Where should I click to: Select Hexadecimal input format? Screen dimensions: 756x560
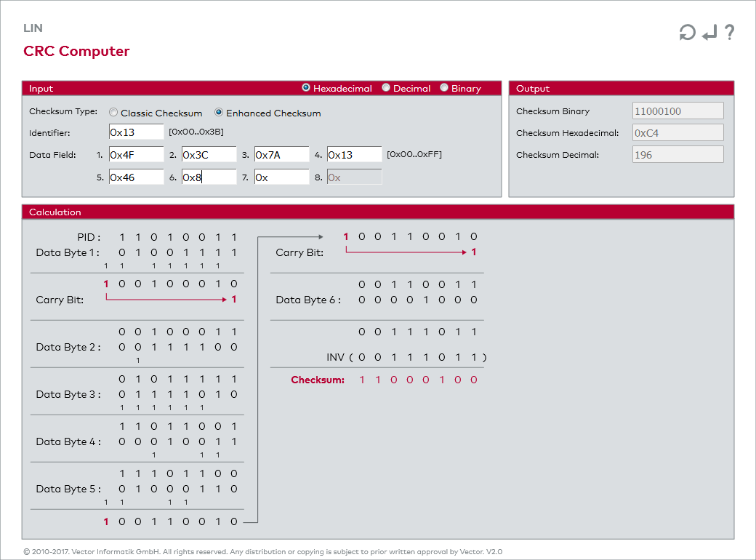[306, 88]
